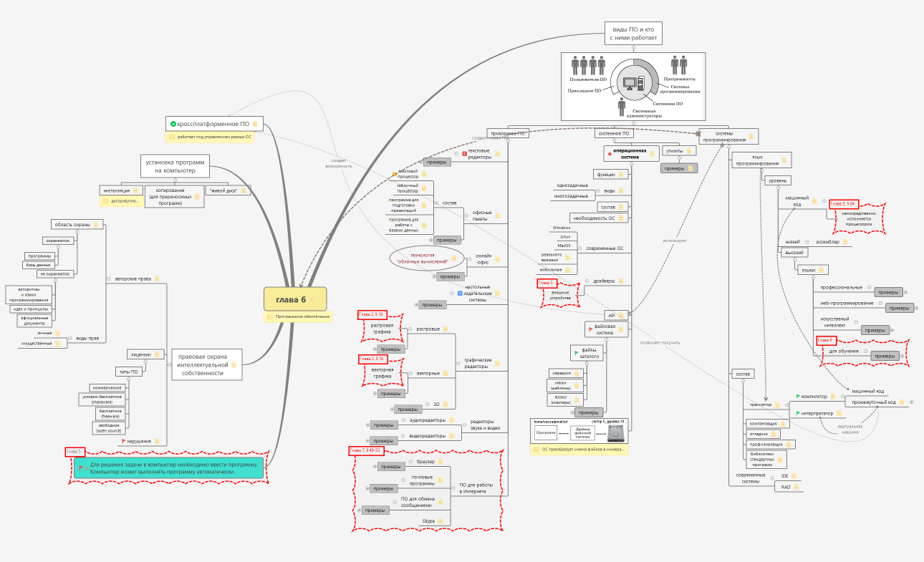Open the note icon on язык программирования
924x562 pixels.
point(784,160)
